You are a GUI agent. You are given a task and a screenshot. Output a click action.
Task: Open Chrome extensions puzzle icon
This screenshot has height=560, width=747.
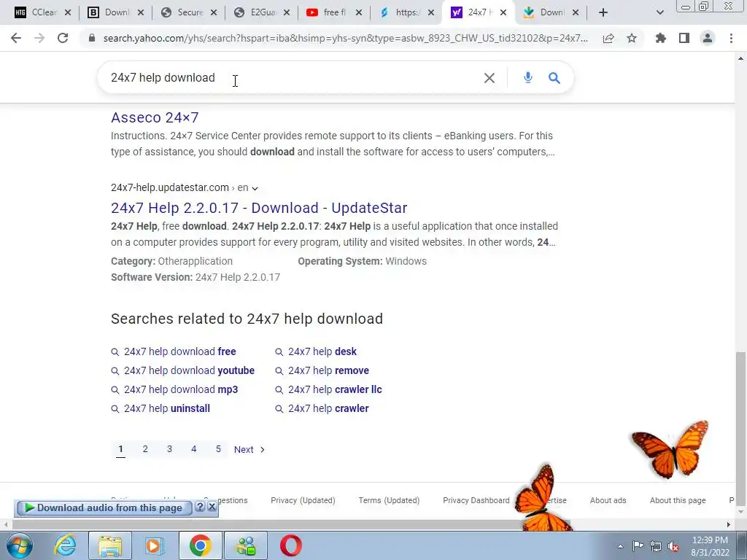(x=661, y=38)
